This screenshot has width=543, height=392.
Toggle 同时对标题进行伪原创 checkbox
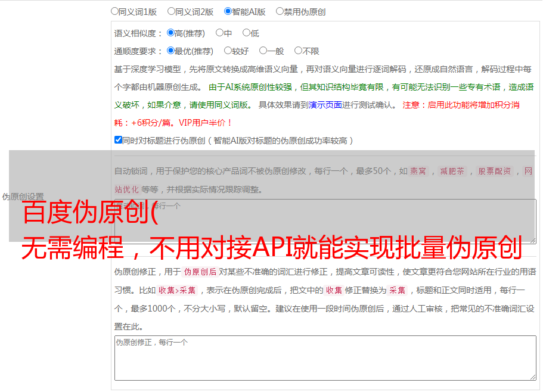[x=118, y=140]
